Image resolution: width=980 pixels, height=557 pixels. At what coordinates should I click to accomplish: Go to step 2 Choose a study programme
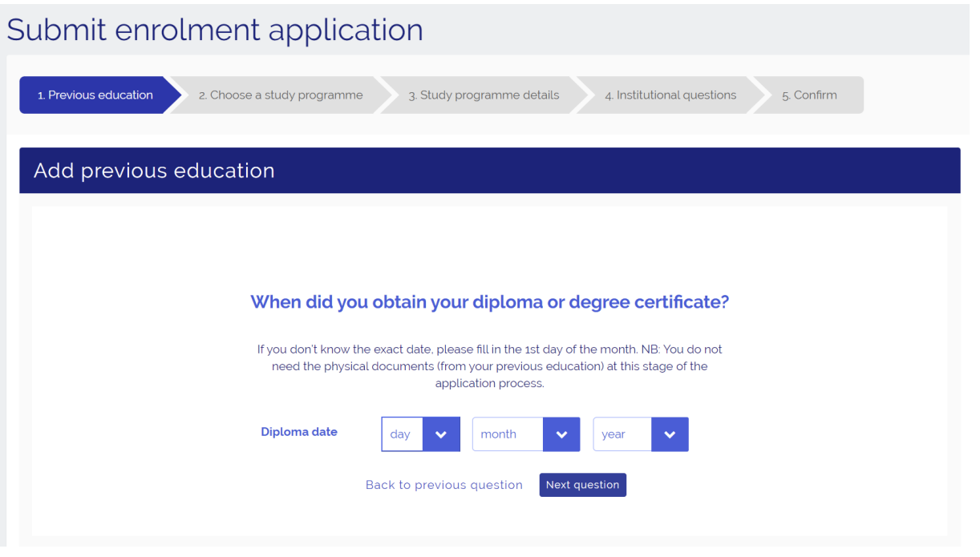pyautogui.click(x=281, y=95)
